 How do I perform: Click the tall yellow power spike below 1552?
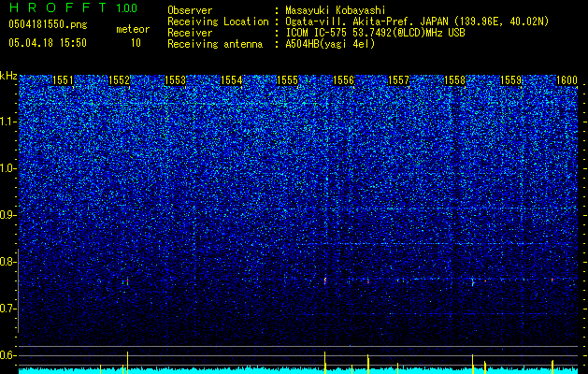point(127,362)
